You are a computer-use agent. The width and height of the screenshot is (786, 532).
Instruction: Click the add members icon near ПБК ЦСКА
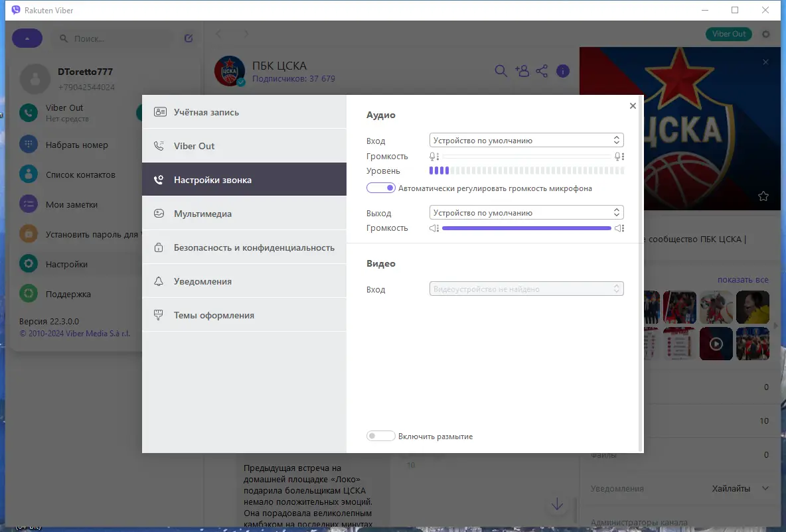522,70
